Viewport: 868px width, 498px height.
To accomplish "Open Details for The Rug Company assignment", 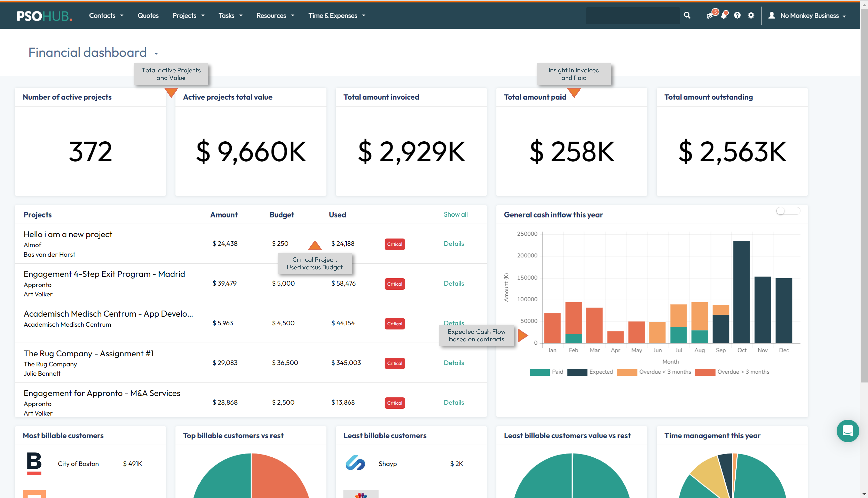I will coord(454,363).
